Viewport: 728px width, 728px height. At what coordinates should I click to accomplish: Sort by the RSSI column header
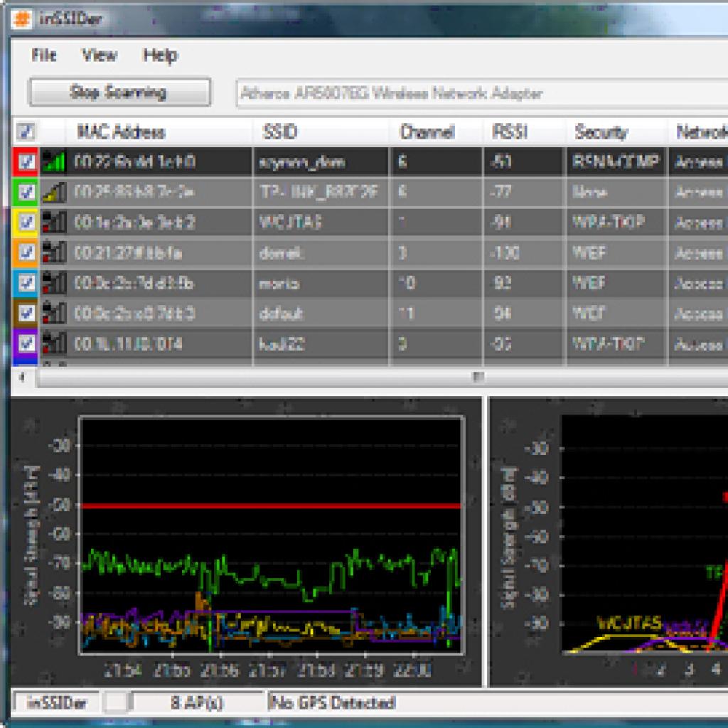(524, 132)
